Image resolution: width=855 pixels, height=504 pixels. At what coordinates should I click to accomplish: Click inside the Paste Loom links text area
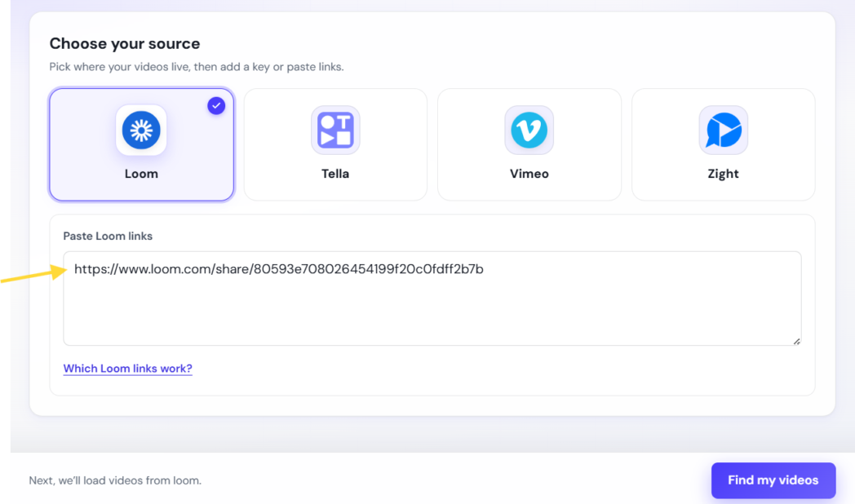tap(432, 298)
